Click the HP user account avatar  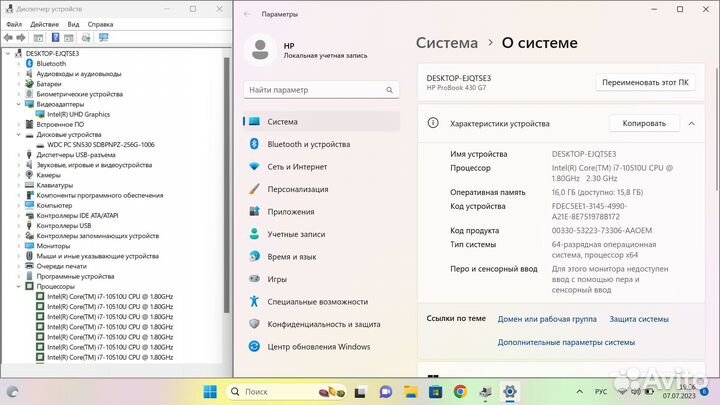coord(260,50)
